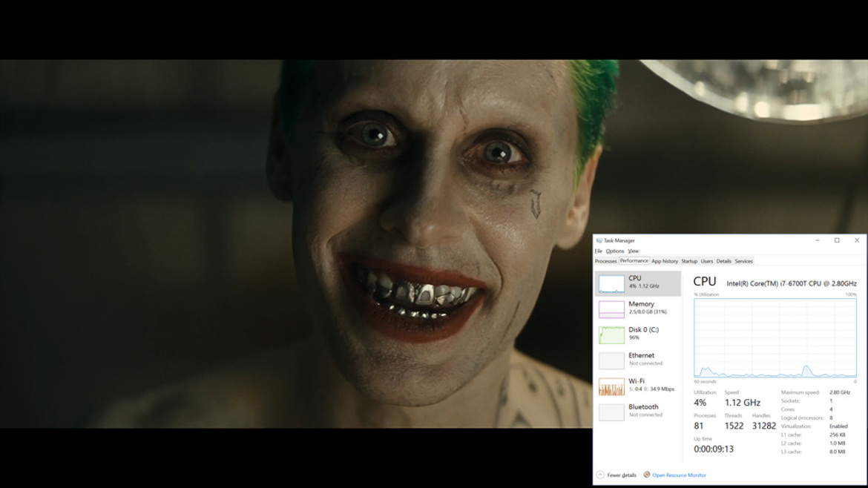
Task: Click the up time value 0:00:09:13
Action: 714,449
